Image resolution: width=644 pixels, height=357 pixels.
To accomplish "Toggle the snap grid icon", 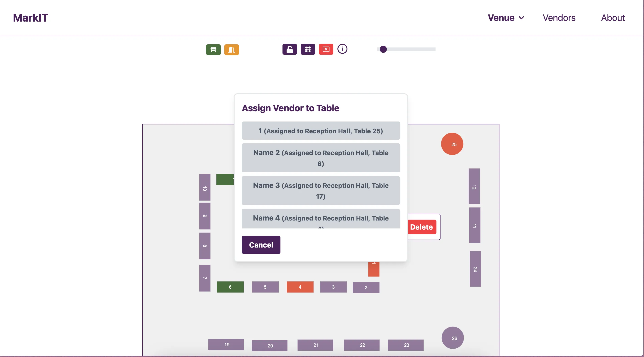I will (308, 49).
